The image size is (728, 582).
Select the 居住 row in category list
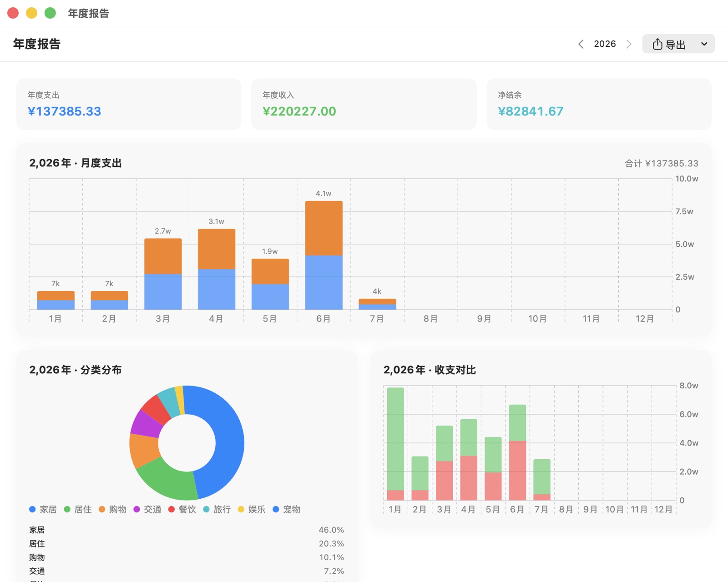click(x=187, y=543)
